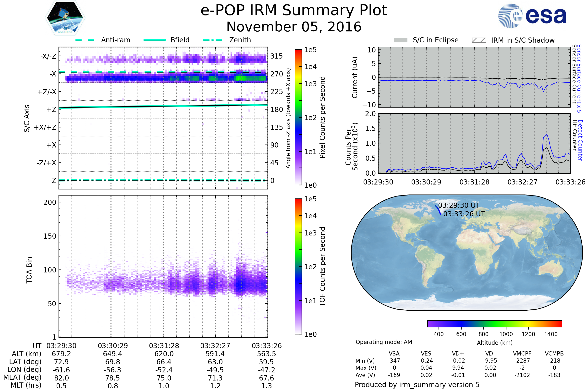This screenshot has height=392, width=588.
Task: Click the Bfield solid line legend marker
Action: [155, 40]
